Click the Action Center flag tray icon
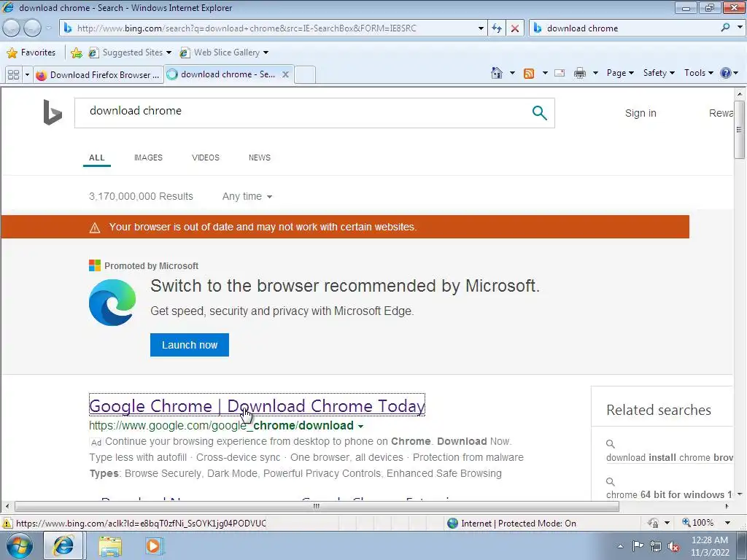This screenshot has height=560, width=747. [638, 546]
